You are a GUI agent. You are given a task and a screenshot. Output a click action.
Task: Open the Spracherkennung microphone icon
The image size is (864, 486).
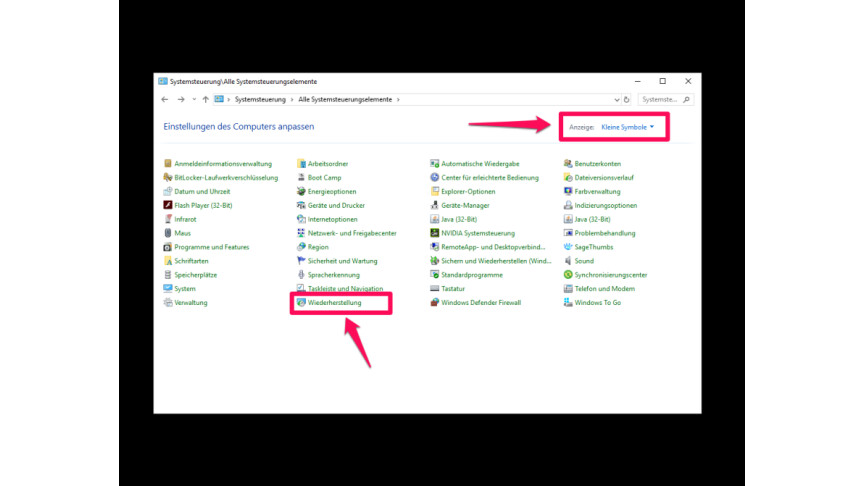(301, 274)
